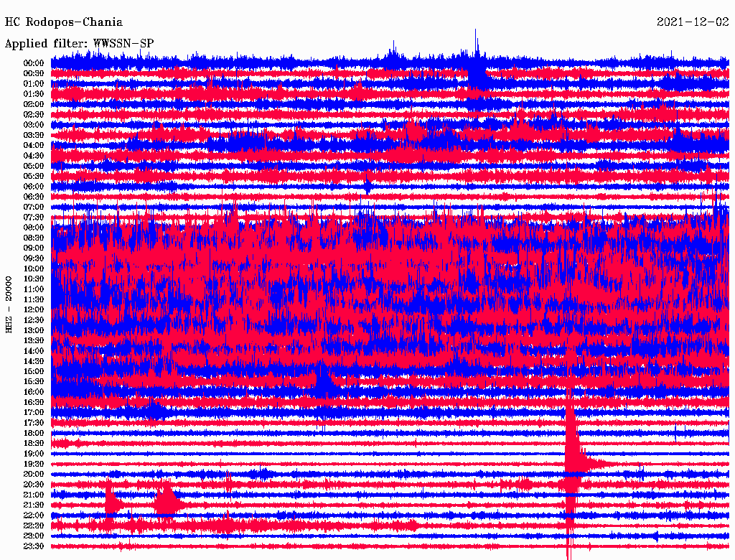Select the 01:00 time label

coord(33,83)
